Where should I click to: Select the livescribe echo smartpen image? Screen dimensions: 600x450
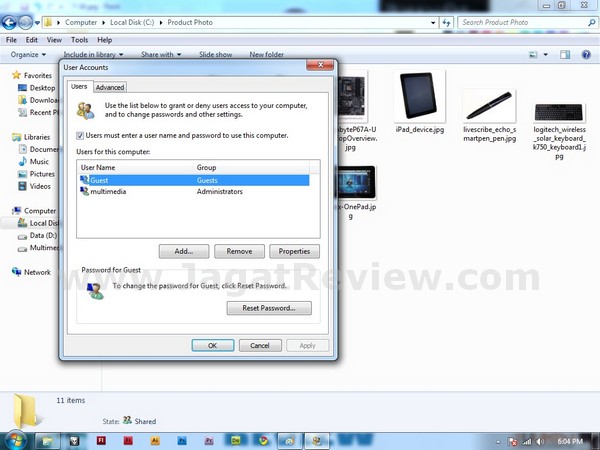(x=488, y=104)
